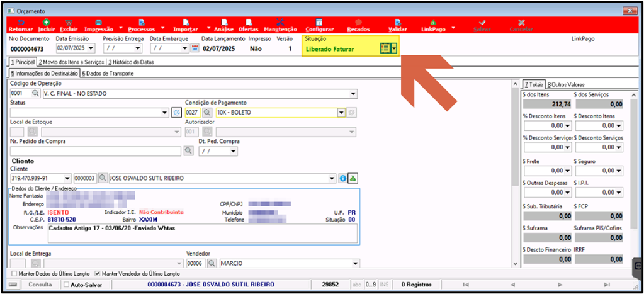Open Manutenção tools icon

pyautogui.click(x=280, y=22)
